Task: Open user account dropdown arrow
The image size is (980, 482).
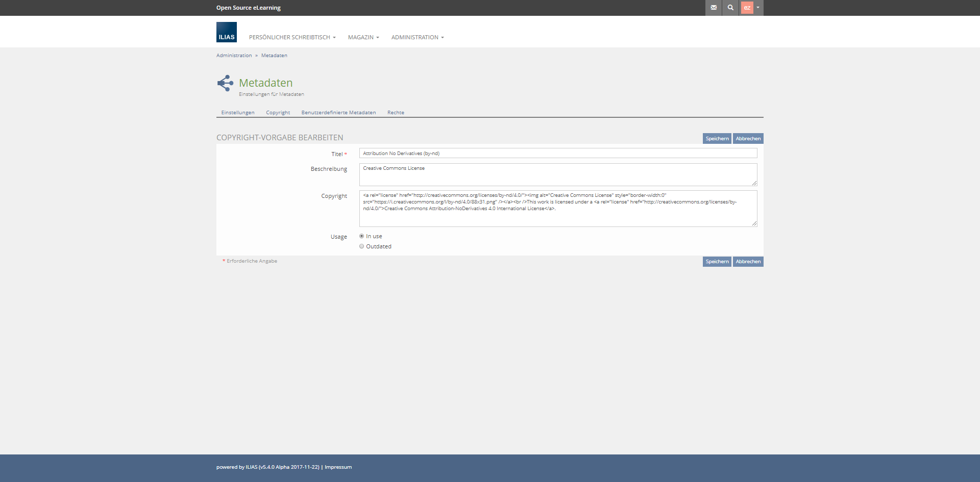Action: click(x=758, y=8)
